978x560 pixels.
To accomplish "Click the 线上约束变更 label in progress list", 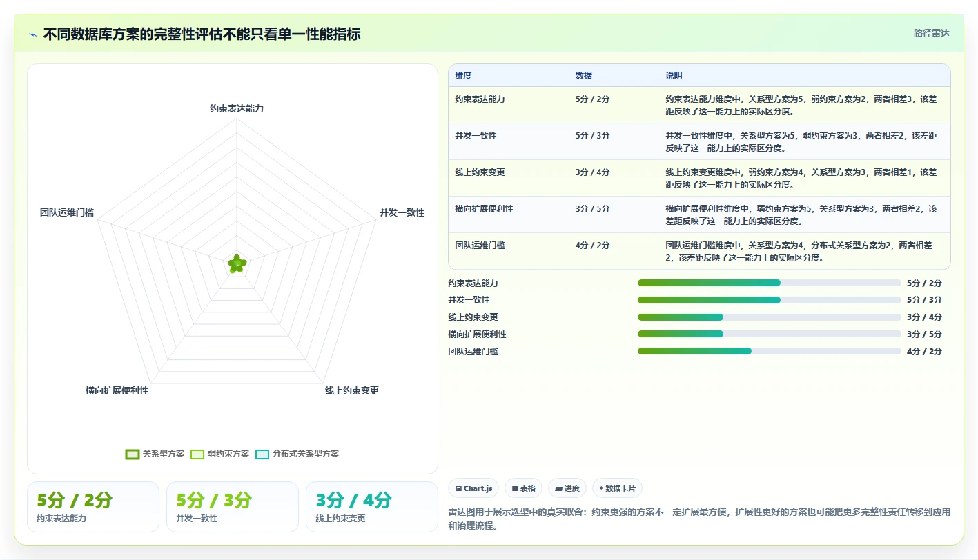I will tap(473, 317).
